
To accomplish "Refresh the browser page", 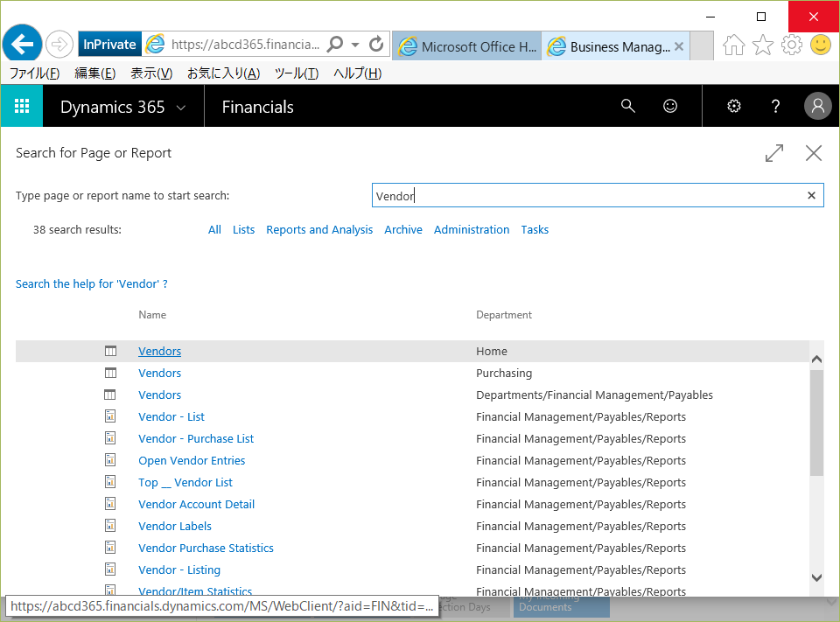I will 376,44.
